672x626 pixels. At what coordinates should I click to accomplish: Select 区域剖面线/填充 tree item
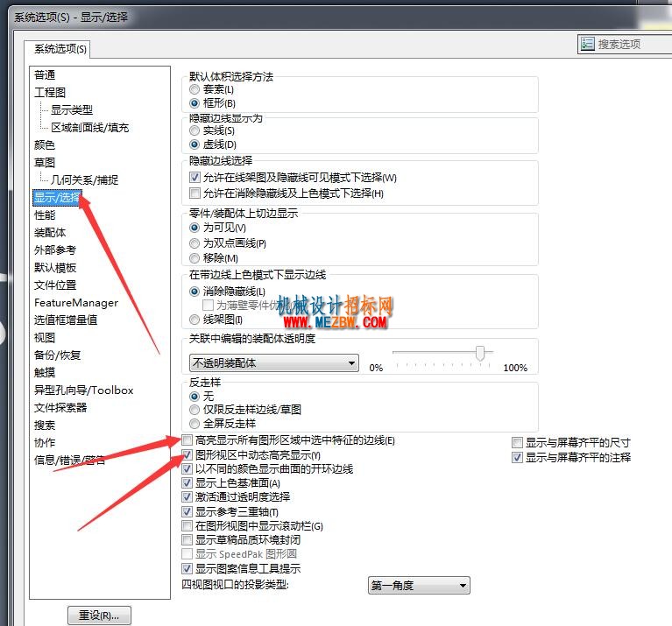click(x=89, y=127)
